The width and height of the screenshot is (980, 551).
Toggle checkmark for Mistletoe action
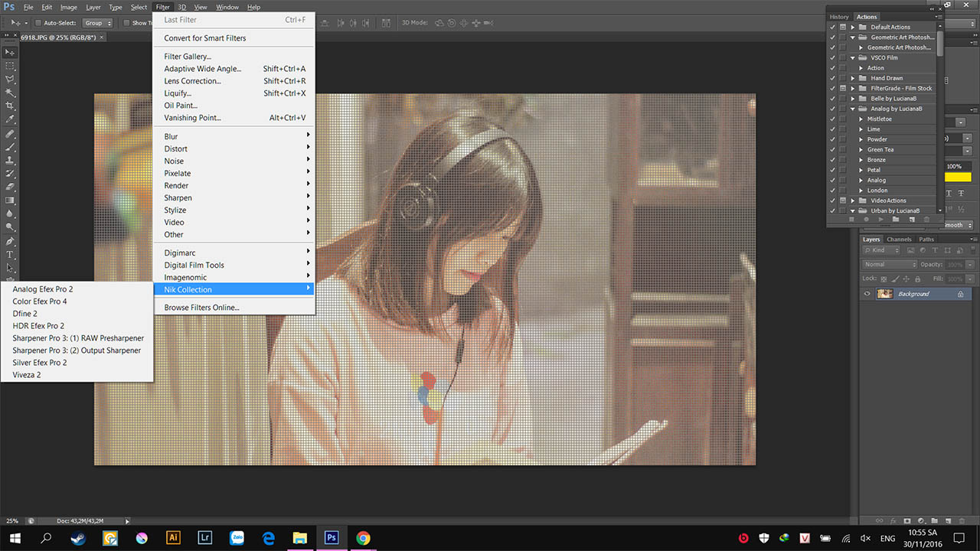[832, 119]
